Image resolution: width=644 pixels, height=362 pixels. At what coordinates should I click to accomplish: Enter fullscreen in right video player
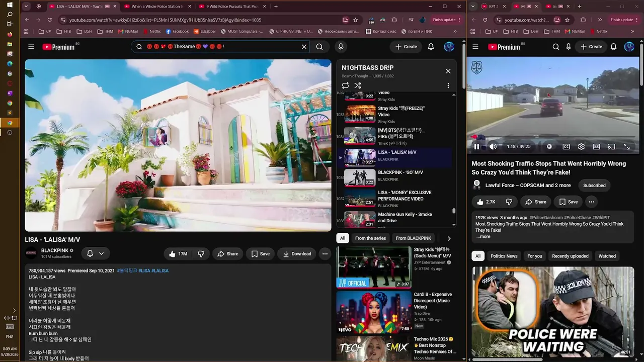click(626, 147)
